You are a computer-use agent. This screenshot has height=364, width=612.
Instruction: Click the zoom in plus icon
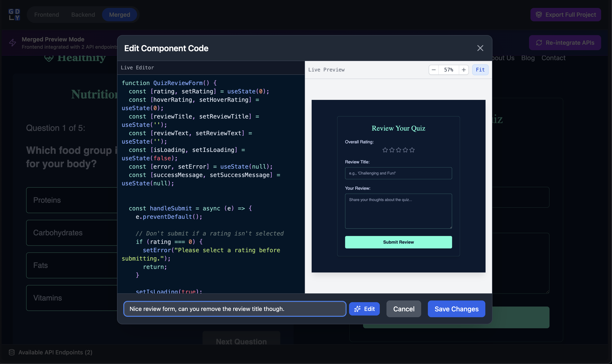[x=463, y=70]
